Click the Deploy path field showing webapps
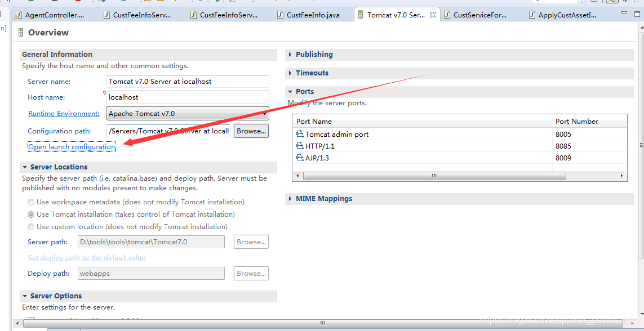Viewport: 644px width, 331px height. click(x=151, y=274)
